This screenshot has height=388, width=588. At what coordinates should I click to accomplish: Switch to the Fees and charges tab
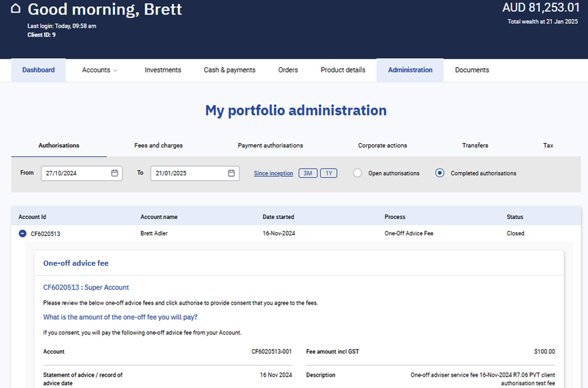pos(159,145)
